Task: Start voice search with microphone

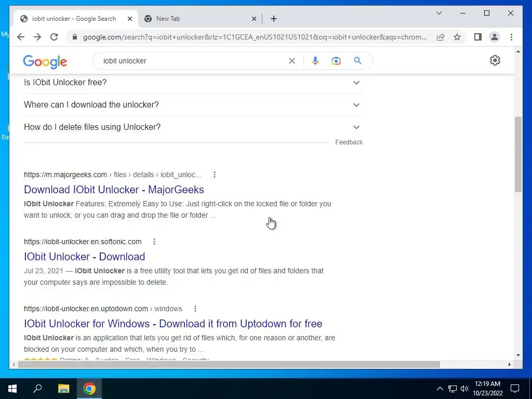Action: [315, 61]
